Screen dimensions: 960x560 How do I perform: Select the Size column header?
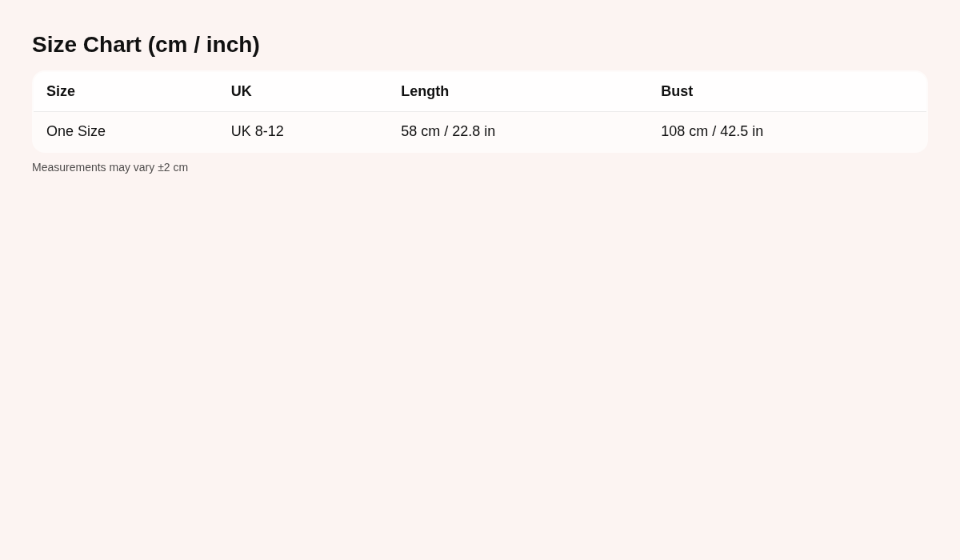[x=61, y=91]
